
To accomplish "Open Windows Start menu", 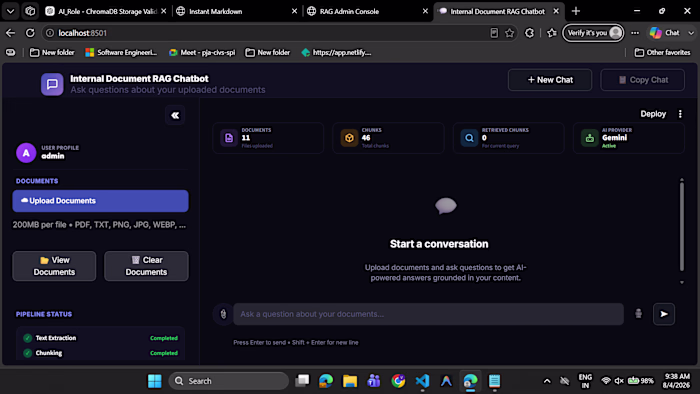I will pyautogui.click(x=155, y=381).
